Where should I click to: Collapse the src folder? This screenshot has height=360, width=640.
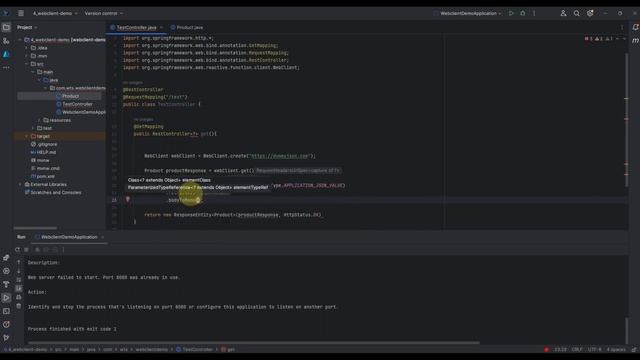point(27,64)
